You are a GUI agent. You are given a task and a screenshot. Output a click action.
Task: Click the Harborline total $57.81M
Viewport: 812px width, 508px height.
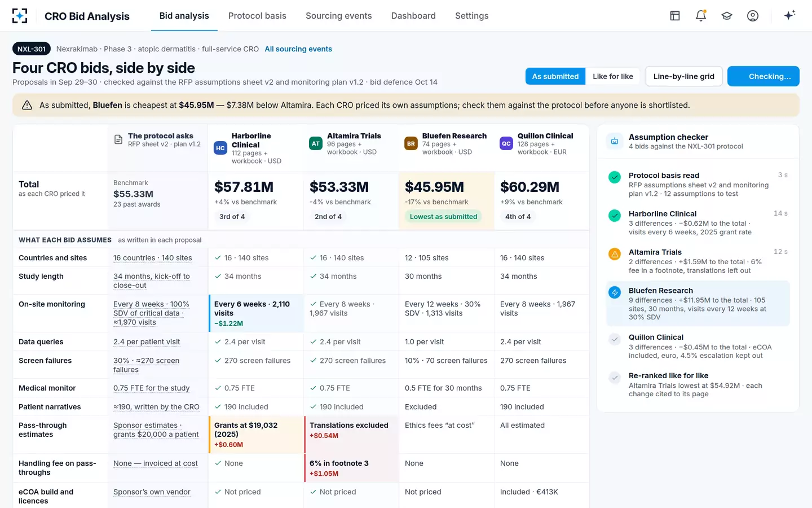pos(244,187)
